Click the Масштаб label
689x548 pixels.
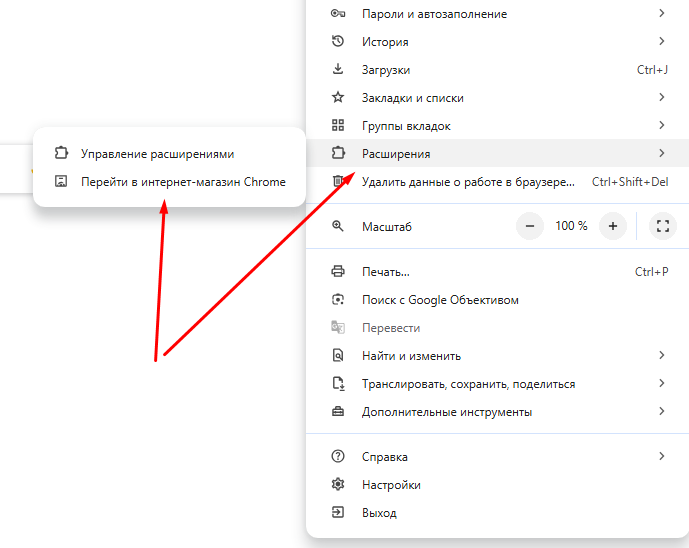click(x=387, y=227)
